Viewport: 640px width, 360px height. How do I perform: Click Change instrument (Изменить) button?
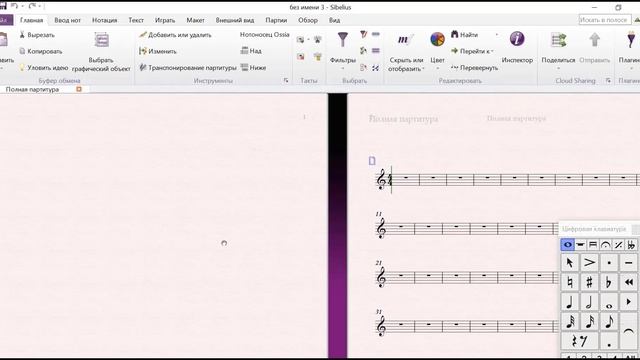pos(158,51)
